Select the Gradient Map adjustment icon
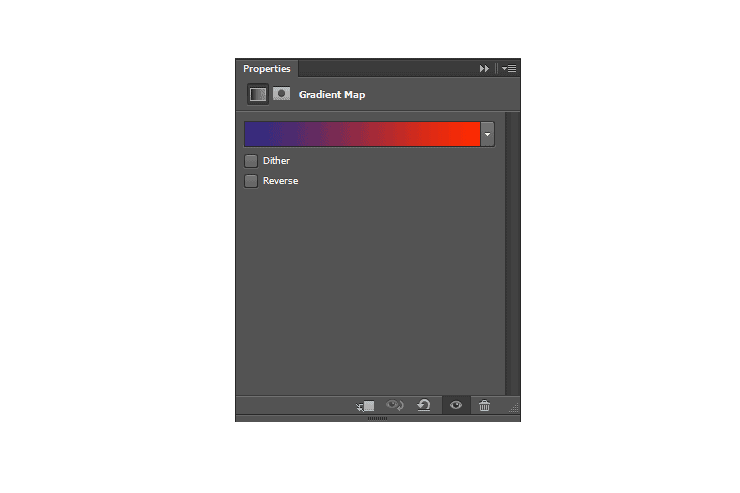This screenshot has width=740, height=493. point(258,94)
